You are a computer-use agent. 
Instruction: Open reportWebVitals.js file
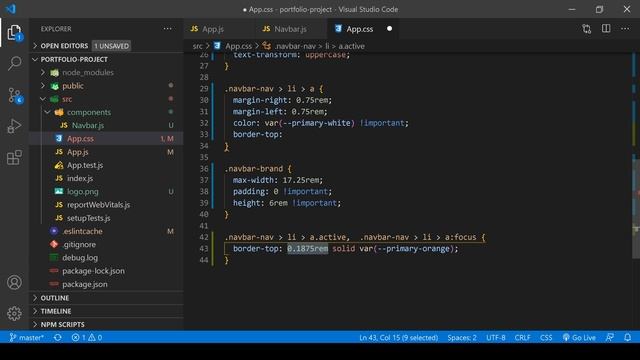click(x=98, y=205)
